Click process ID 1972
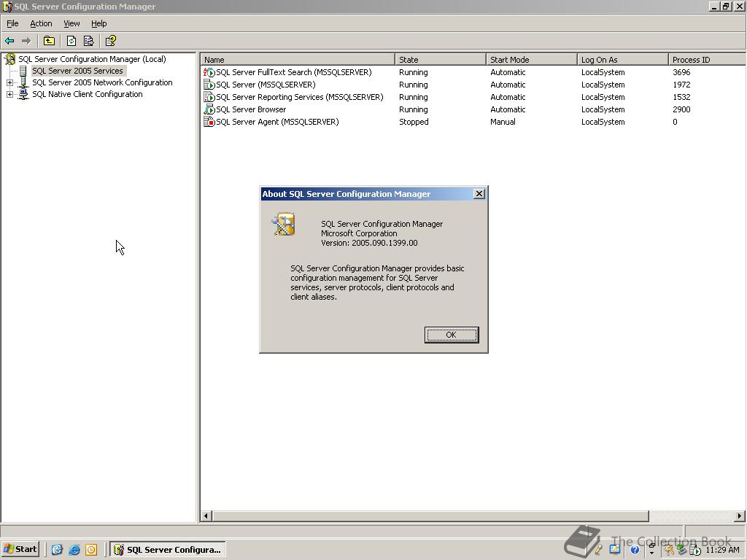 click(681, 85)
